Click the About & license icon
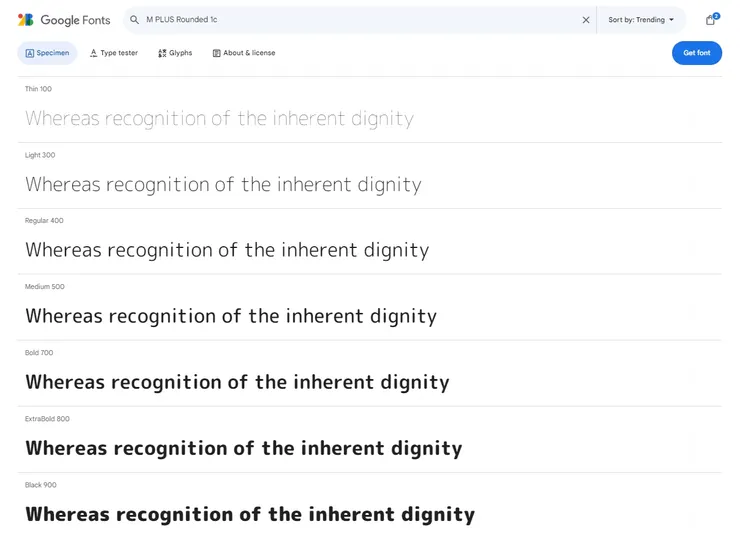 pyautogui.click(x=216, y=53)
